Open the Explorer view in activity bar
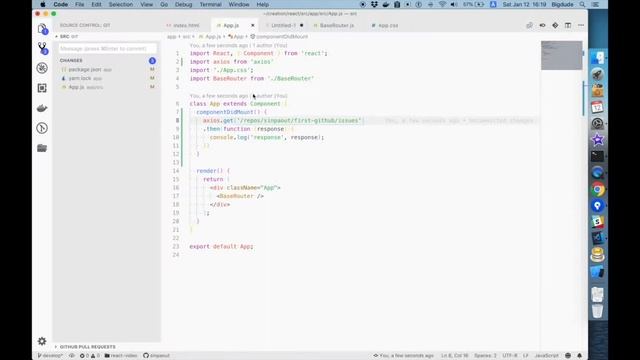Screen dimensions: 640x360 tap(42, 29)
